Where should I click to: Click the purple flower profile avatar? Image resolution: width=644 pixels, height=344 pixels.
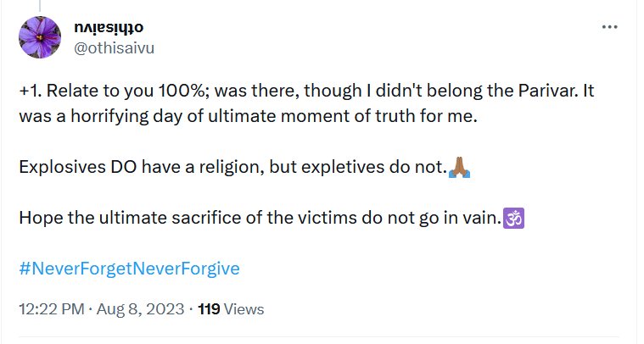coord(38,37)
